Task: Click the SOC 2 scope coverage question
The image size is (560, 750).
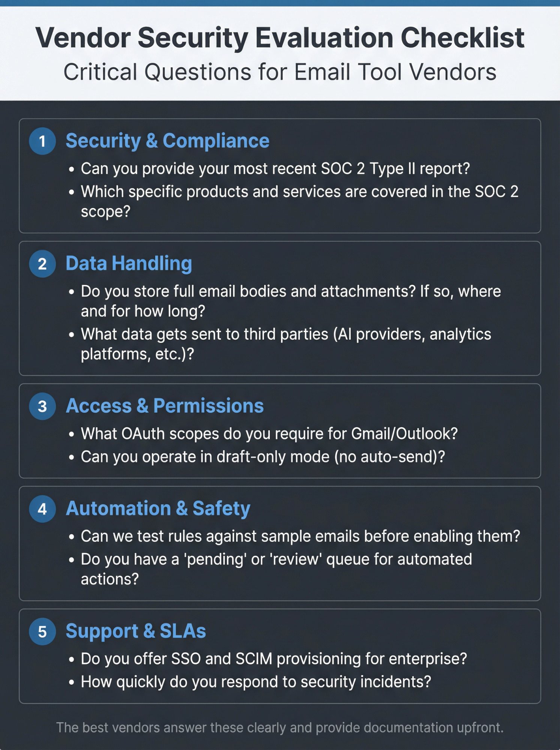Action: [299, 201]
